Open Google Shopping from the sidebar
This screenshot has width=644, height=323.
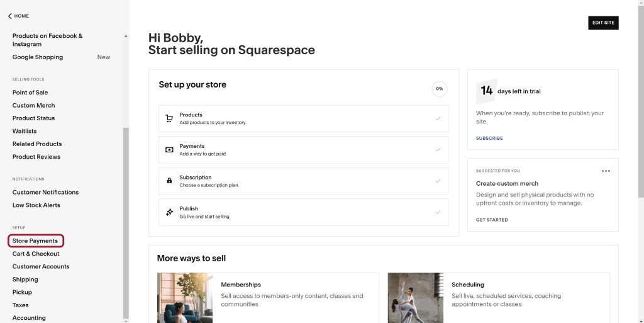(x=38, y=57)
